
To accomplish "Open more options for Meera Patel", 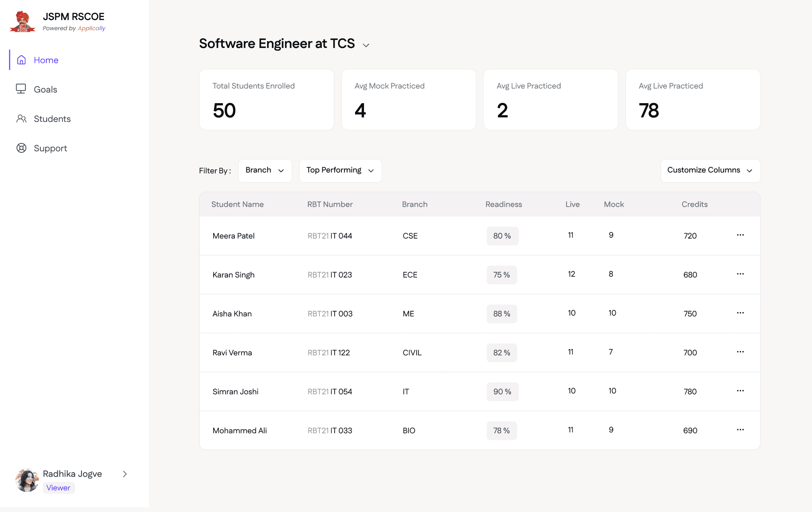I will (x=740, y=235).
